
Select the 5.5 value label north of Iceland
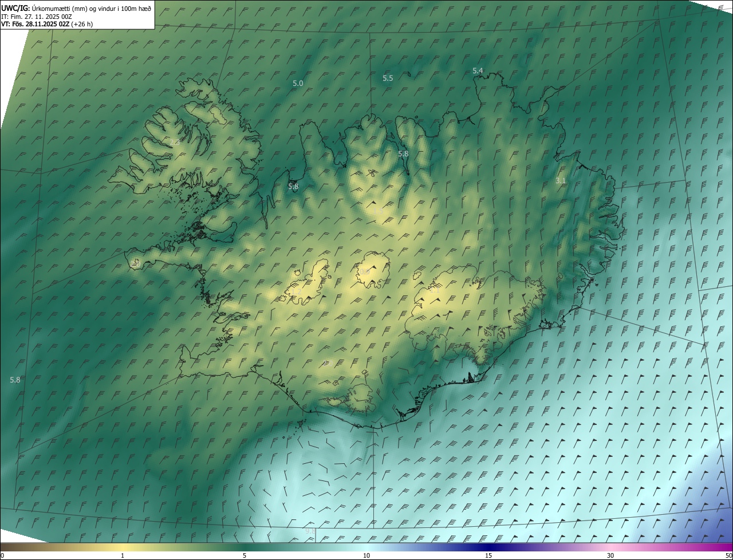[388, 78]
